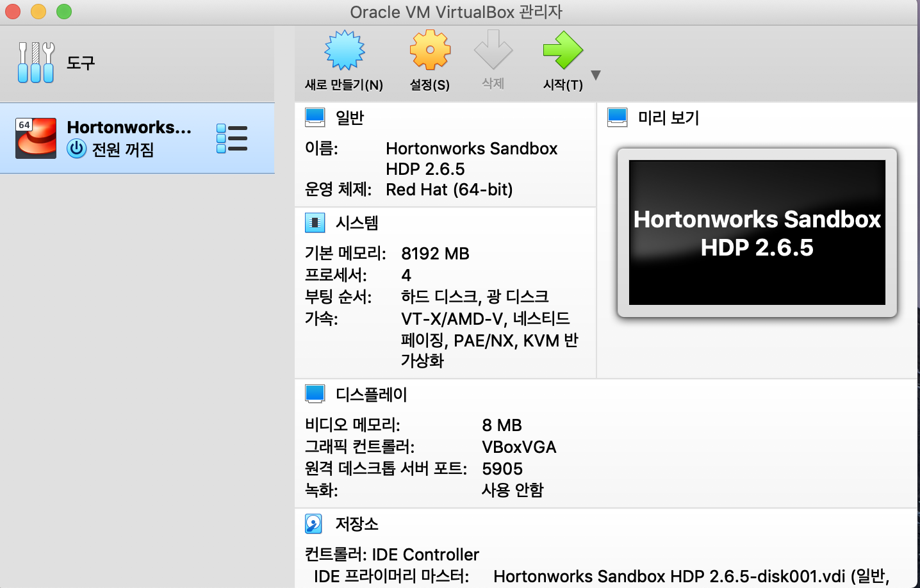The height and width of the screenshot is (588, 920).
Task: Click the 도구 label in sidebar
Action: [x=81, y=63]
